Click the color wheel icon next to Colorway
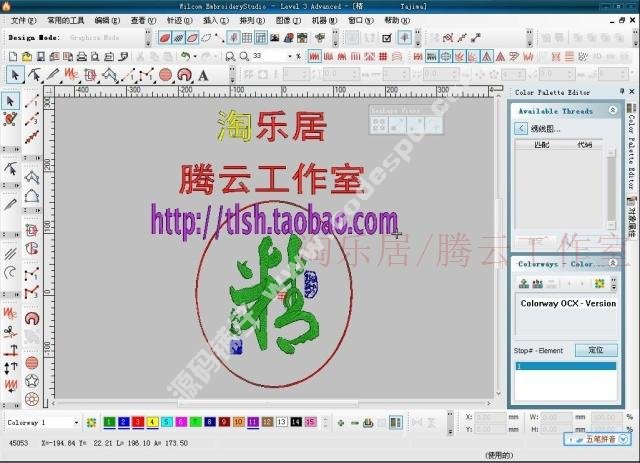Viewport: 640px width, 463px height. pos(91,423)
